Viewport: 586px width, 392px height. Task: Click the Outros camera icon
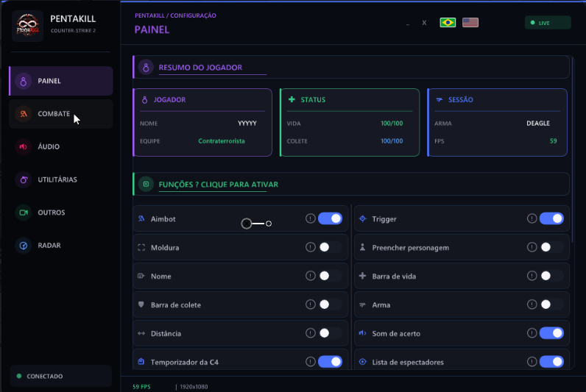click(x=24, y=213)
